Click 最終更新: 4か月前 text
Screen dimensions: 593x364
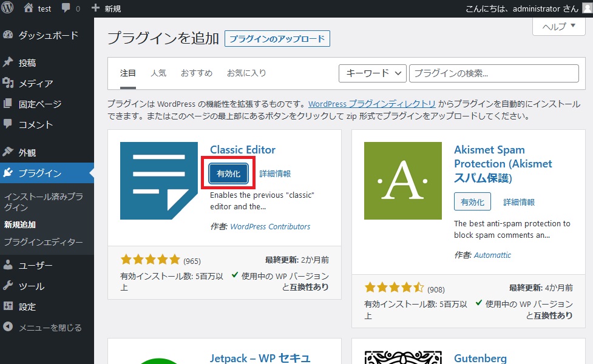tap(541, 288)
